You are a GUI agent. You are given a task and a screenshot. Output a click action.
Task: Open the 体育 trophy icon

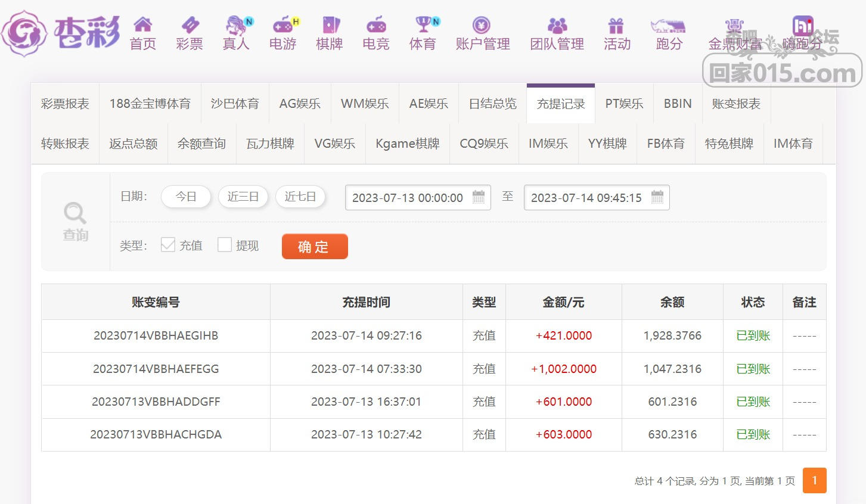(x=423, y=25)
